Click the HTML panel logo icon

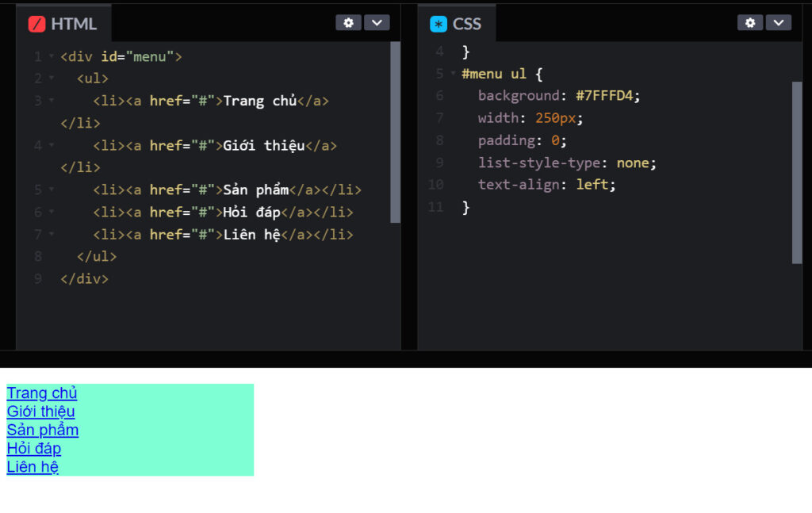pyautogui.click(x=36, y=23)
